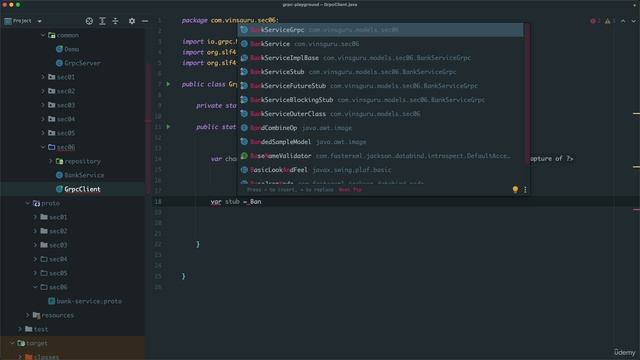The height and width of the screenshot is (360, 640).
Task: Click the Next Tip link in popup
Action: click(350, 190)
